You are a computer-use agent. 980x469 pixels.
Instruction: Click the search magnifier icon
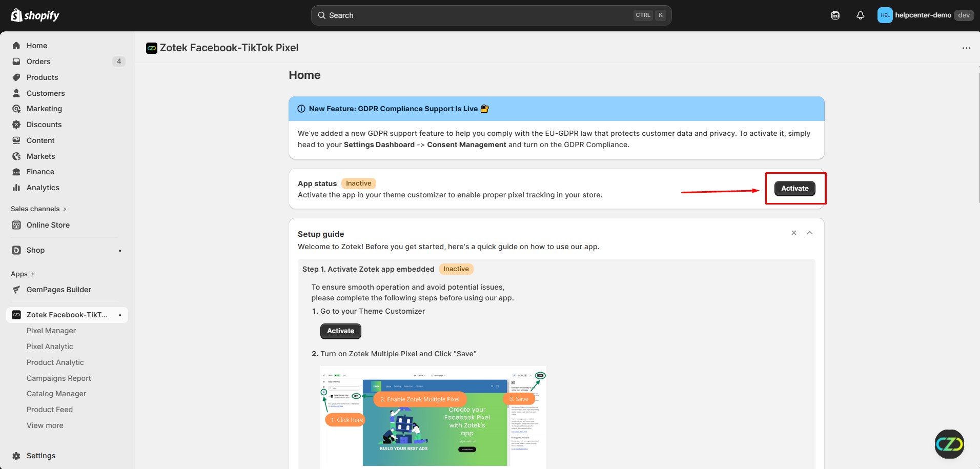322,15
